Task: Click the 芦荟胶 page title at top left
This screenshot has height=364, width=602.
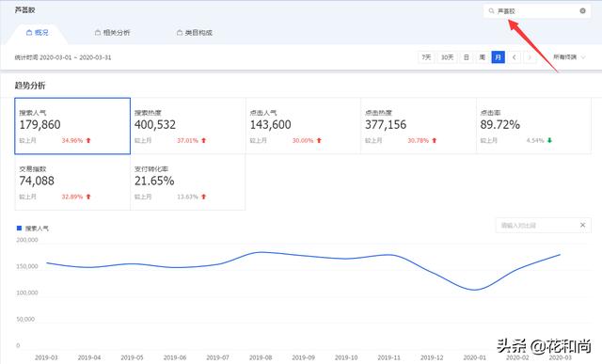Action: coord(25,10)
